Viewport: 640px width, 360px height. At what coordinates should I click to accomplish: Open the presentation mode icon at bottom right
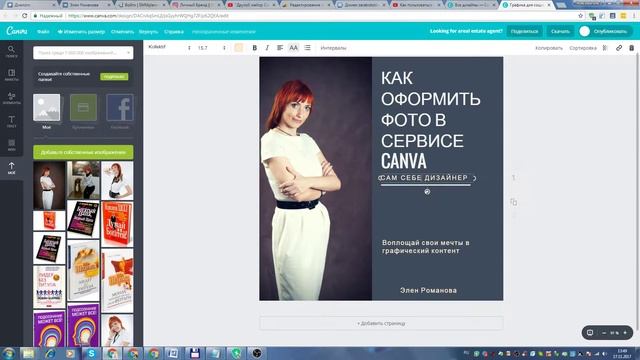(590, 333)
